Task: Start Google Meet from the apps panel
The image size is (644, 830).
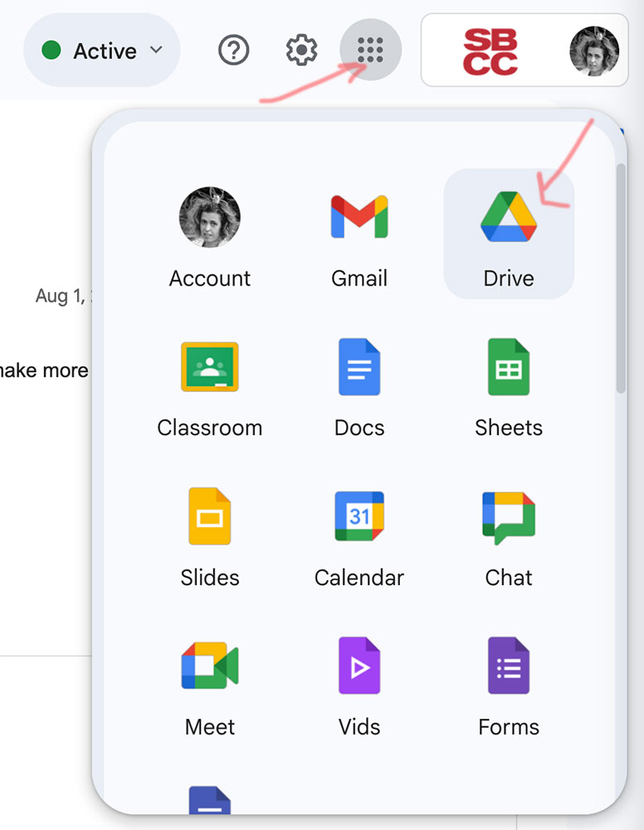Action: (209, 681)
